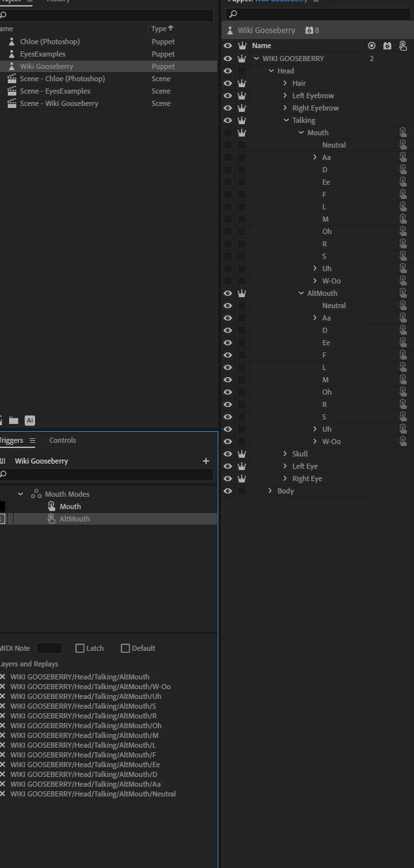Click the crown icon on Left Eye row

click(x=242, y=466)
